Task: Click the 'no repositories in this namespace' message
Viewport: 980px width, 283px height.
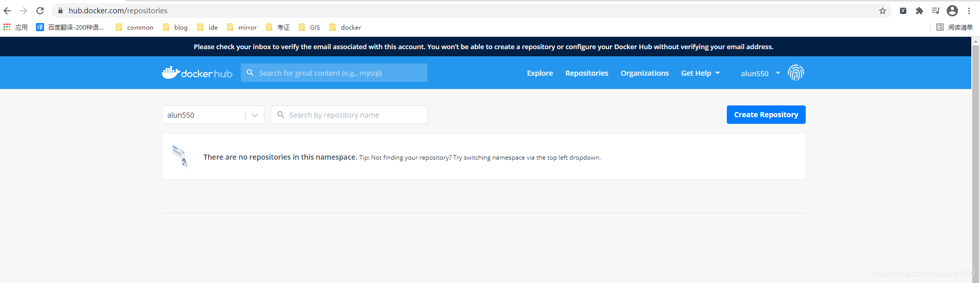Action: point(280,157)
